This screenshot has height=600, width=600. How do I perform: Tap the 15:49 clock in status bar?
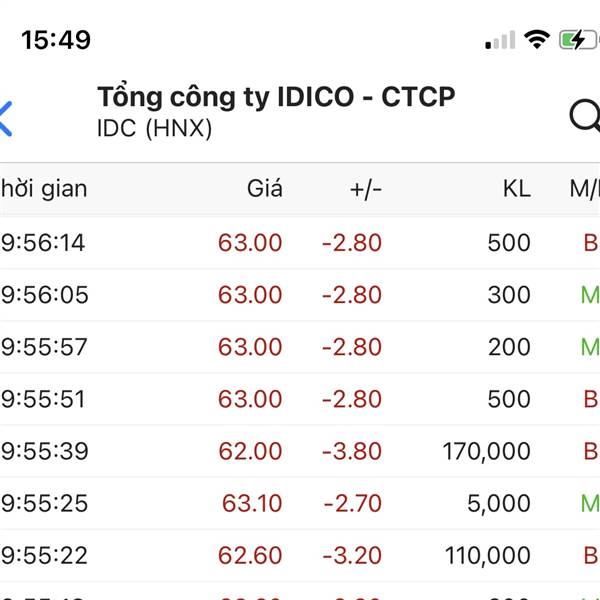56,40
